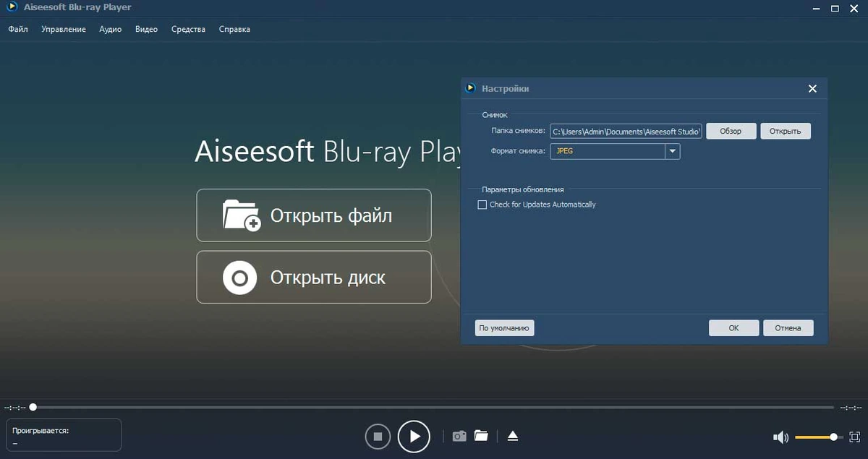This screenshot has width=868, height=459.
Task: Click the playback progress bar handle
Action: (33, 408)
